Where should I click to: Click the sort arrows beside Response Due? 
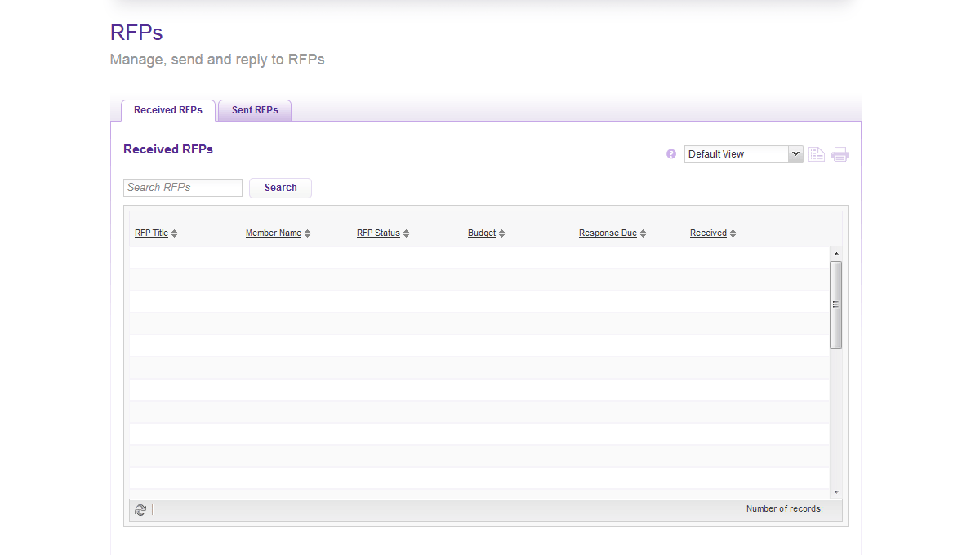[x=644, y=233]
